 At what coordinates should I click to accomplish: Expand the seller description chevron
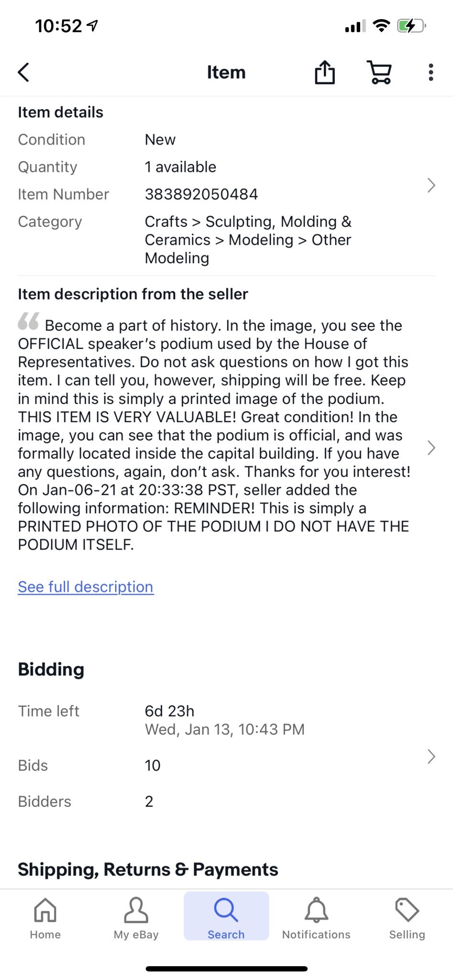coord(431,448)
